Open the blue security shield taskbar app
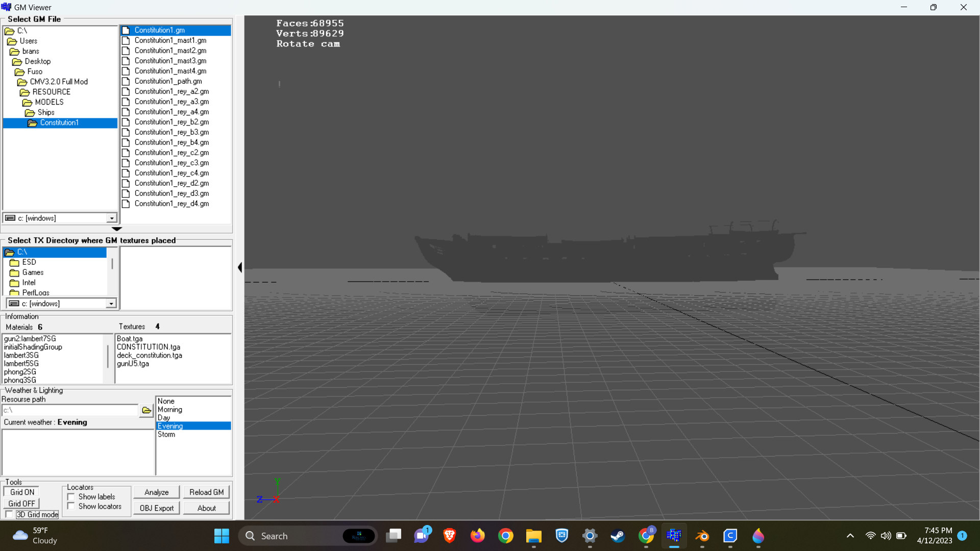This screenshot has height=551, width=980. (x=562, y=536)
